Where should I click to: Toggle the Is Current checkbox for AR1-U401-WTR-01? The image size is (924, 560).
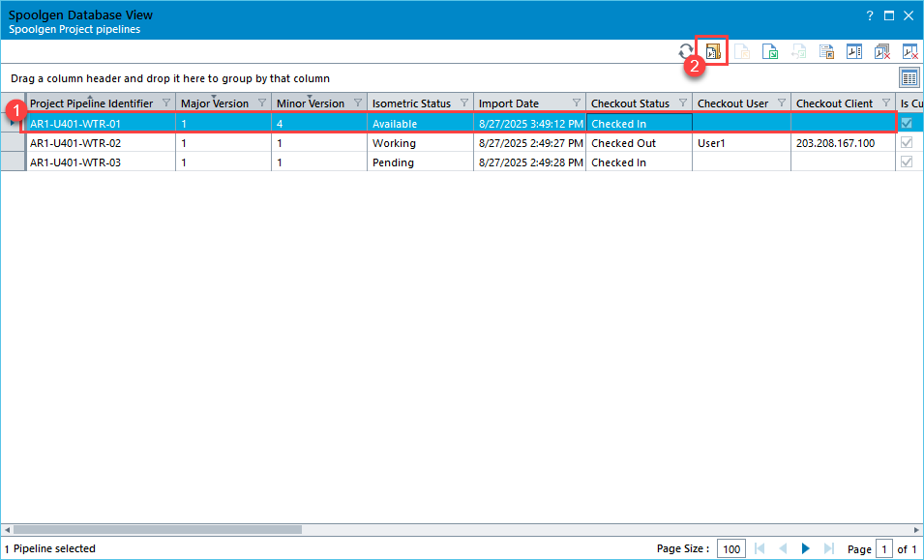coord(907,123)
